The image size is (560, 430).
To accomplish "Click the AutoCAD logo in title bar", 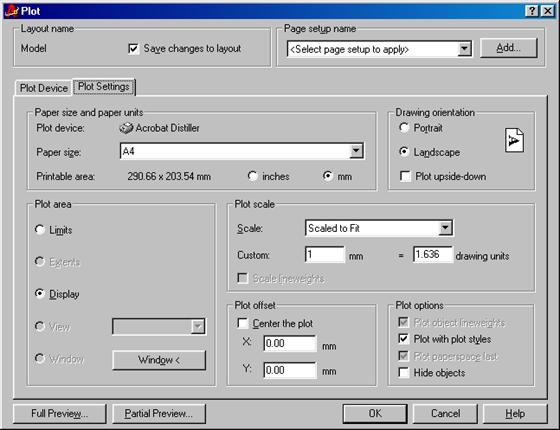I will [x=11, y=11].
